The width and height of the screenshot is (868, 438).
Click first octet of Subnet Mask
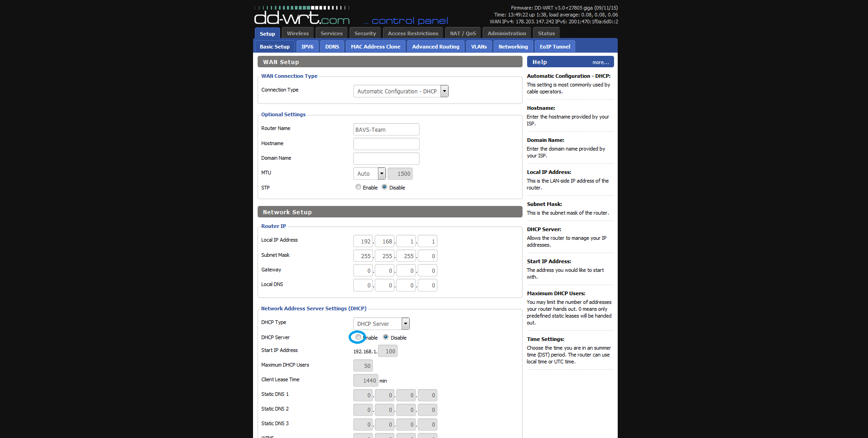click(x=363, y=256)
